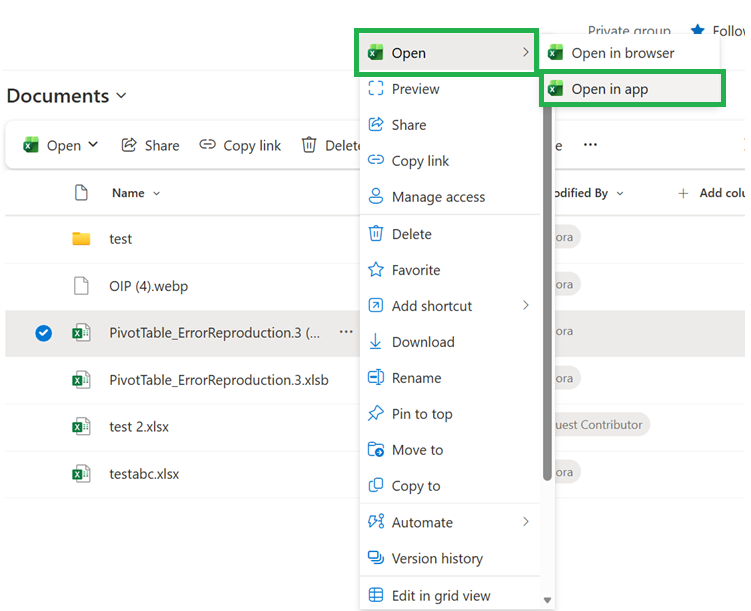Click the file type column header icon
Screen dimensions: 751x611
[81, 192]
